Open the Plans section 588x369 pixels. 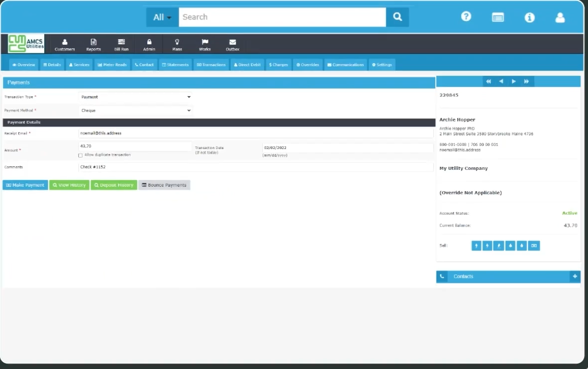177,44
